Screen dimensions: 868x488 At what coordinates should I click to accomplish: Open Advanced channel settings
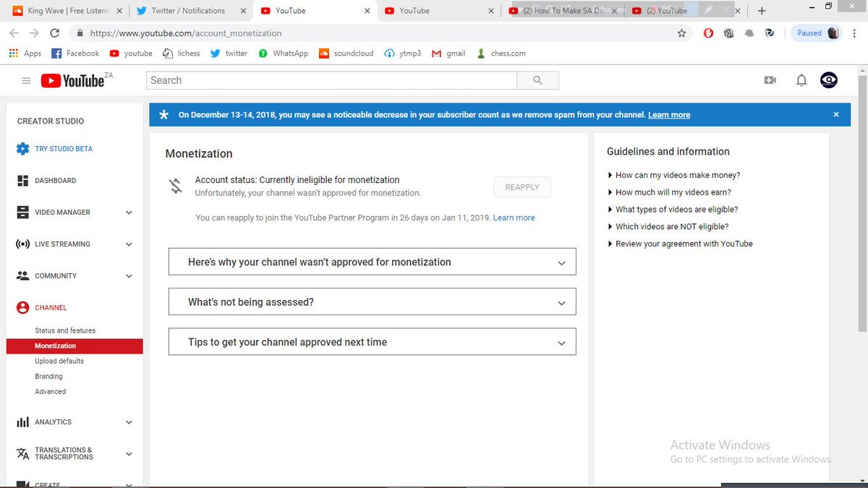[50, 391]
